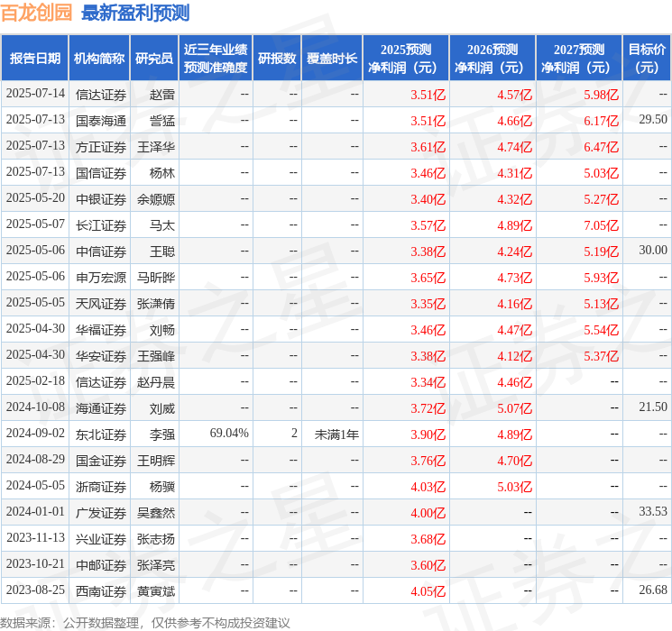The height and width of the screenshot is (631, 672).
Task: Click the date 2025-07-14
Action: click(x=35, y=94)
